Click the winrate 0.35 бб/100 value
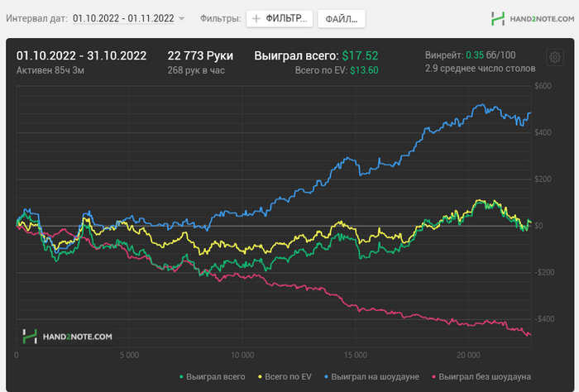Viewport: 579px width, 392px height. [490, 55]
